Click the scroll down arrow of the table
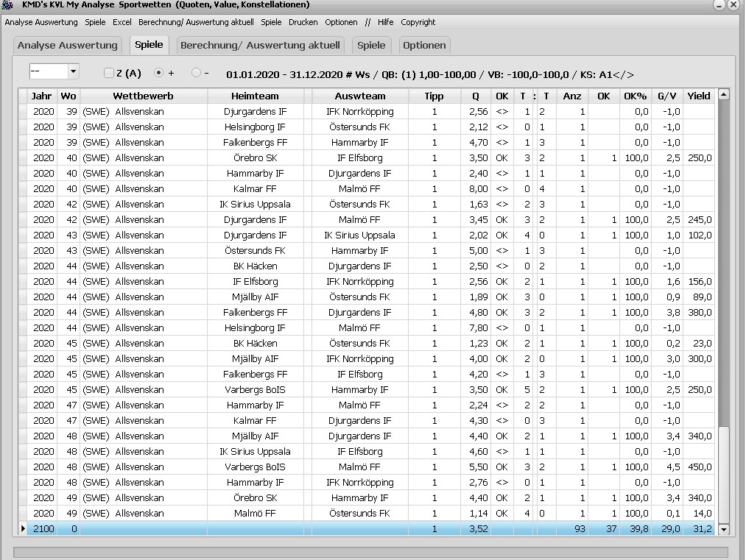746x560 pixels. tap(723, 529)
